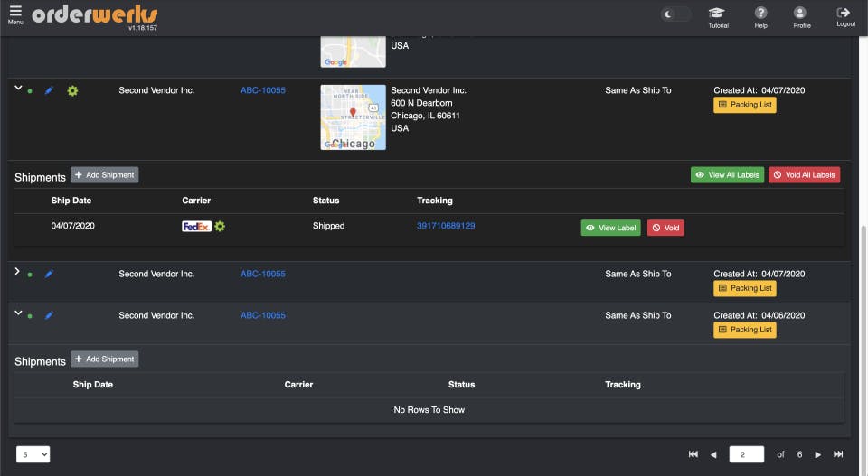Jump to the last page
Viewport: 868px width, 476px height.
(838, 455)
